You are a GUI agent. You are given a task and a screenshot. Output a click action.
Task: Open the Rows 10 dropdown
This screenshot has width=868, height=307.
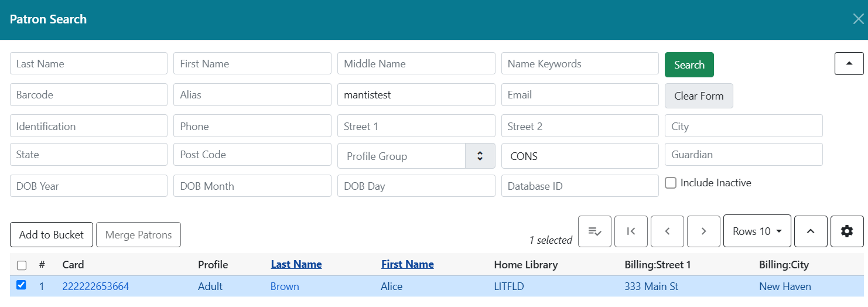coord(757,231)
